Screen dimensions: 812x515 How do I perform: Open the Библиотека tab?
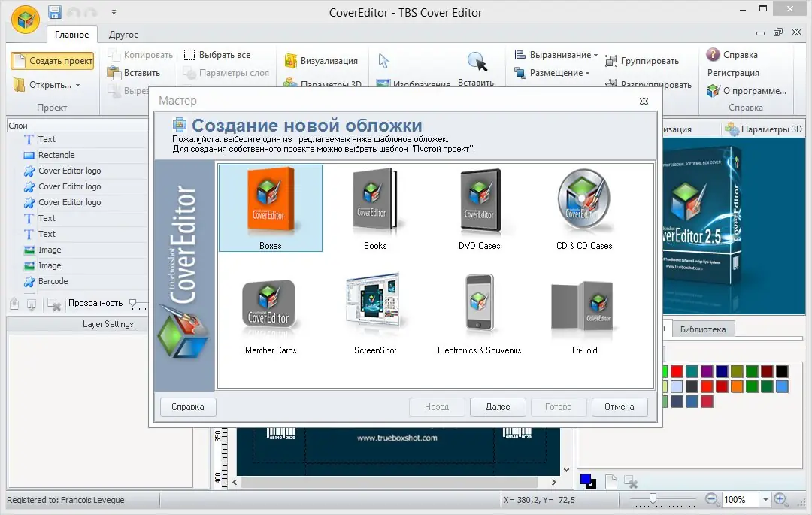704,329
